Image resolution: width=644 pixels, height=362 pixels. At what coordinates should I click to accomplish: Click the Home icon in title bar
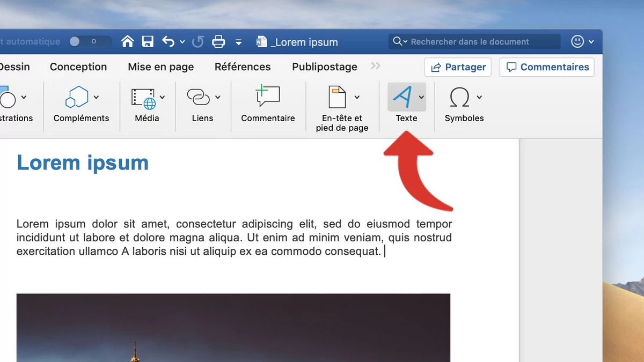pyautogui.click(x=127, y=41)
